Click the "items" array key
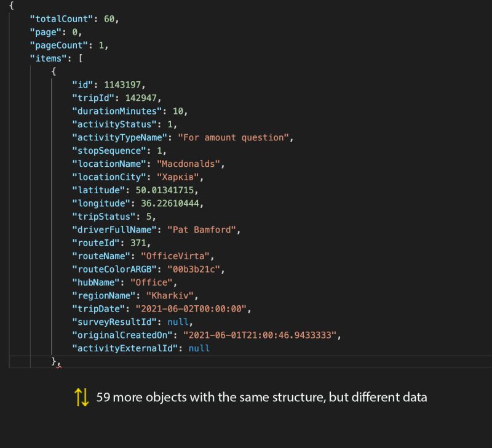 47,58
